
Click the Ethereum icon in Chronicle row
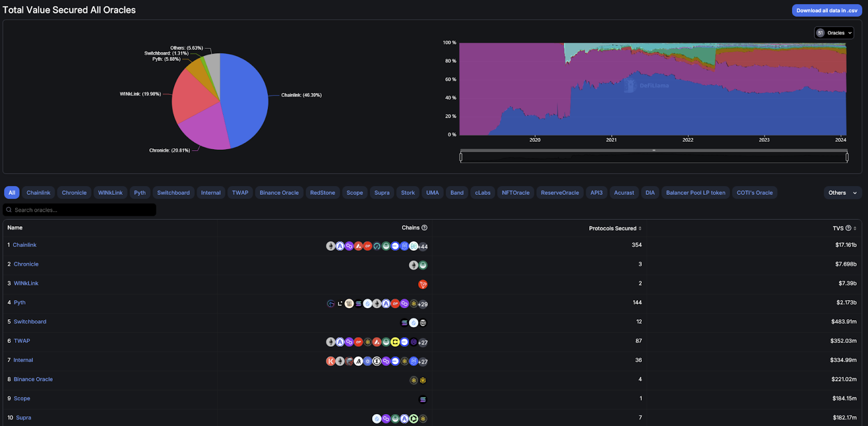[x=414, y=265]
